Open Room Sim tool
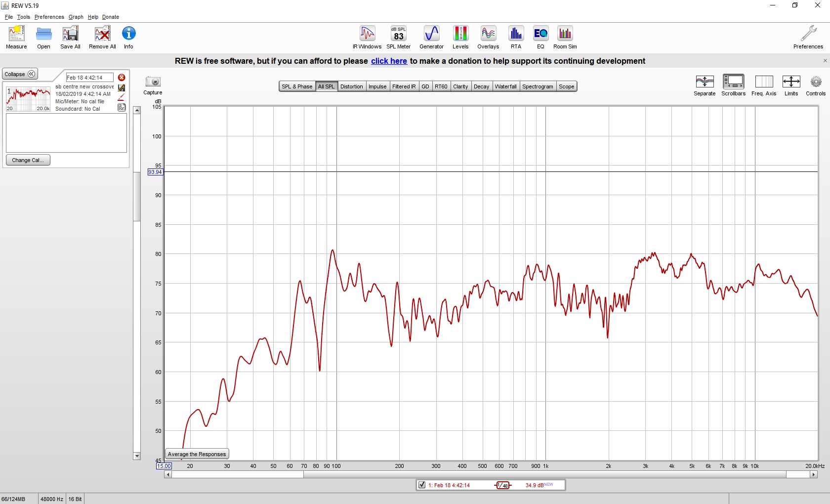830x504 pixels. pos(565,38)
